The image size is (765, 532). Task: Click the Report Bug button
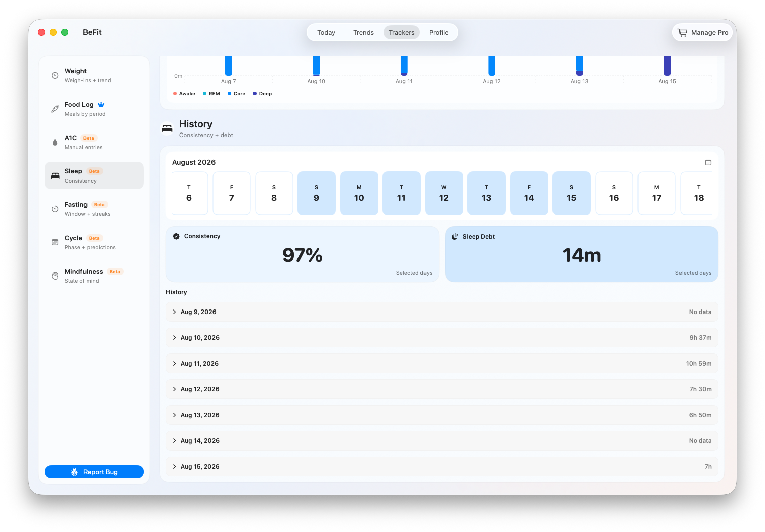click(x=94, y=472)
